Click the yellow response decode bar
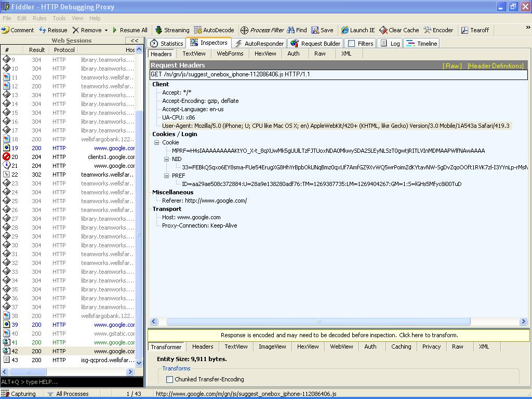The width and height of the screenshot is (532, 399). click(339, 335)
